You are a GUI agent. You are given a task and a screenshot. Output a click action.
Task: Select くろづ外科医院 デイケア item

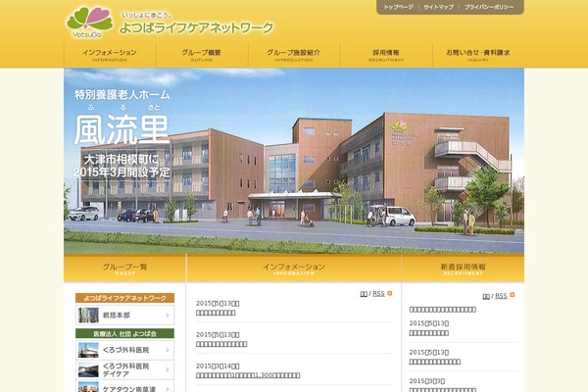click(124, 369)
